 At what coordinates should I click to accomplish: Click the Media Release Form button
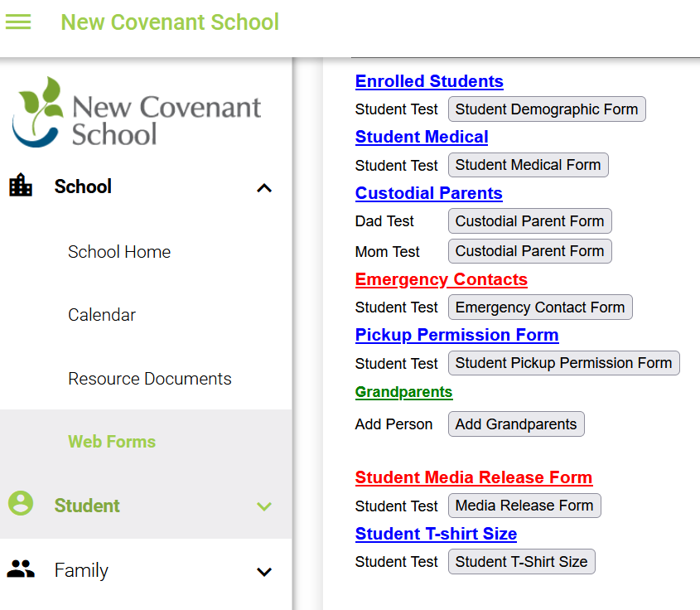[x=524, y=505]
